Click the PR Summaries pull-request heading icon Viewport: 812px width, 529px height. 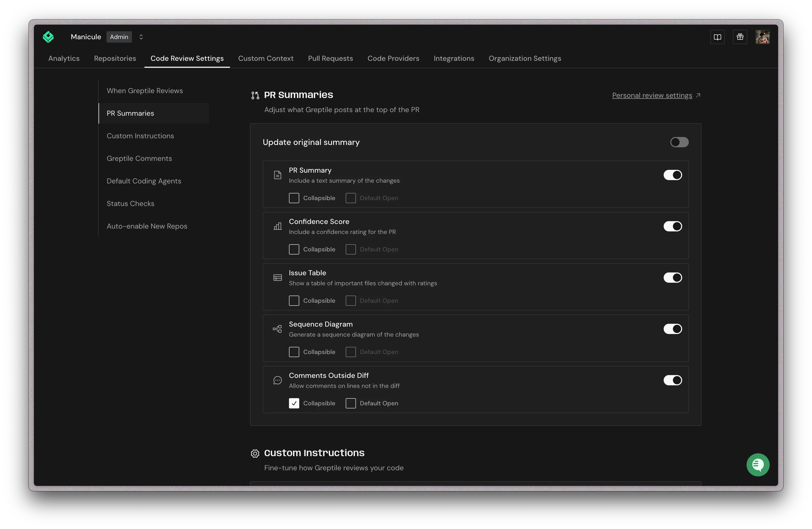[255, 95]
